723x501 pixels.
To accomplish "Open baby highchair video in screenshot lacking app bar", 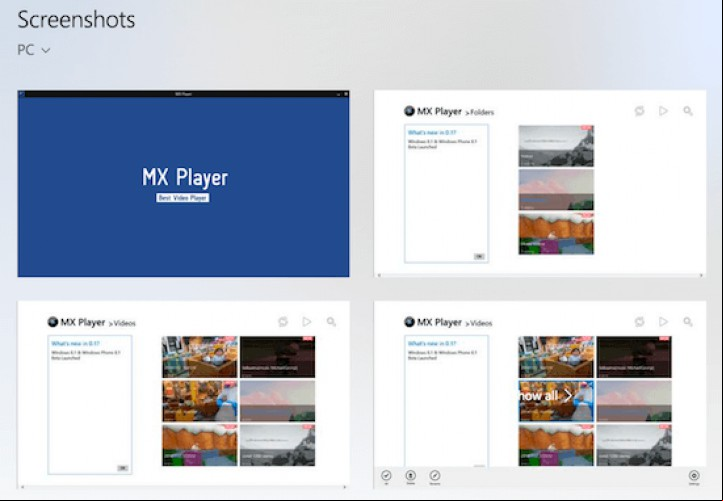I will click(200, 357).
